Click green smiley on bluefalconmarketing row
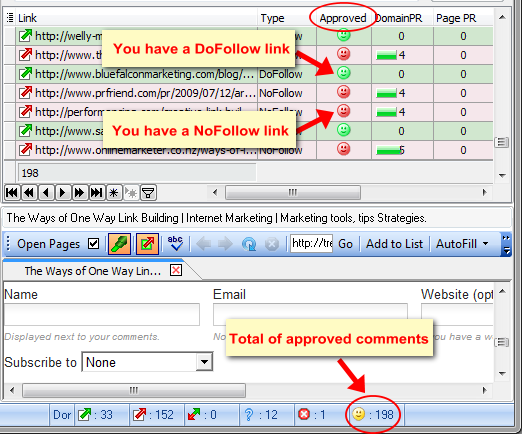 343,73
